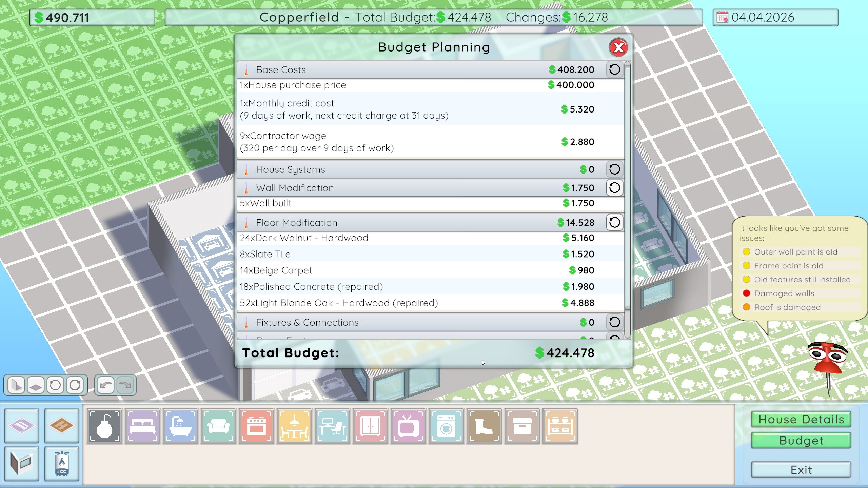
Task: Open the office desk category
Action: [x=332, y=426]
